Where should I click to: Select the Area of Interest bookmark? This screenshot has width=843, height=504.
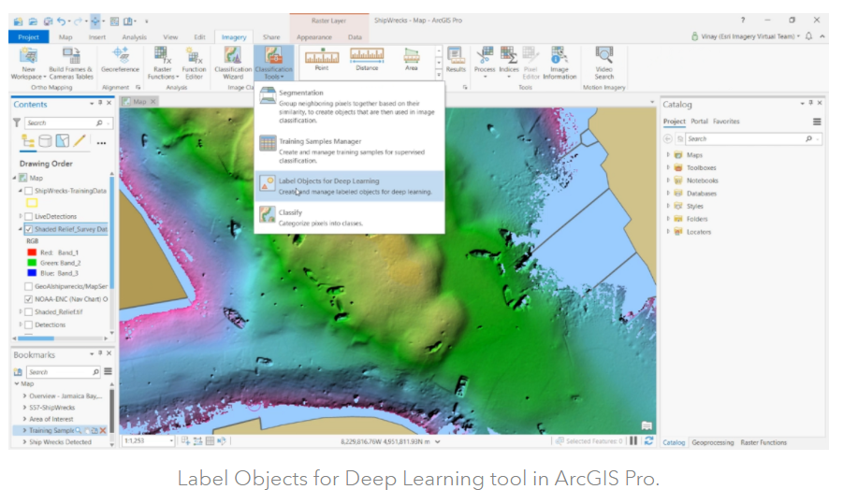tap(51, 419)
